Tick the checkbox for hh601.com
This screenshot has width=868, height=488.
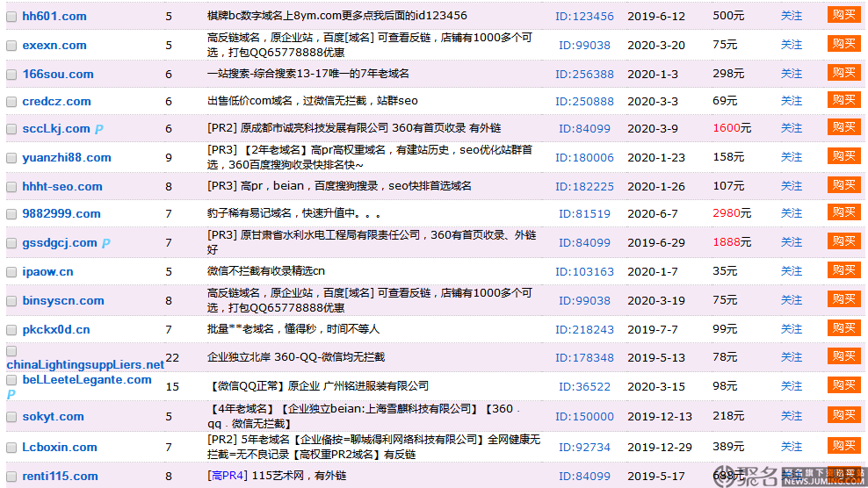[11, 17]
